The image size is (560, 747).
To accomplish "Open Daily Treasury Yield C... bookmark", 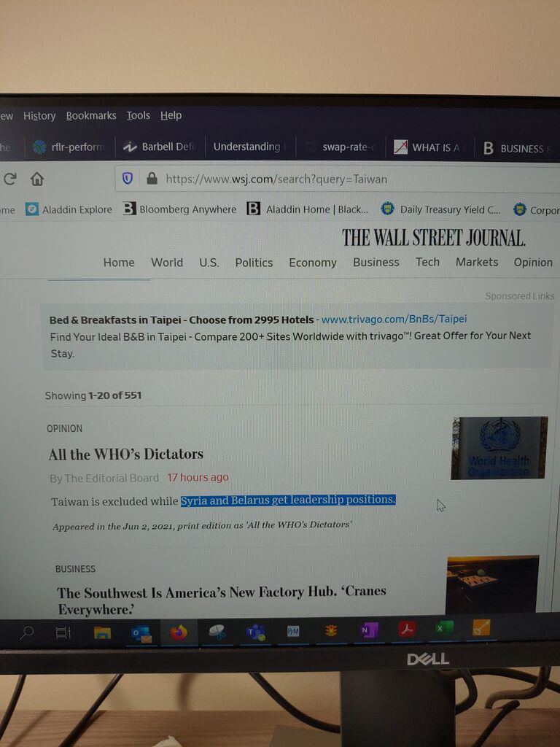I will [441, 209].
